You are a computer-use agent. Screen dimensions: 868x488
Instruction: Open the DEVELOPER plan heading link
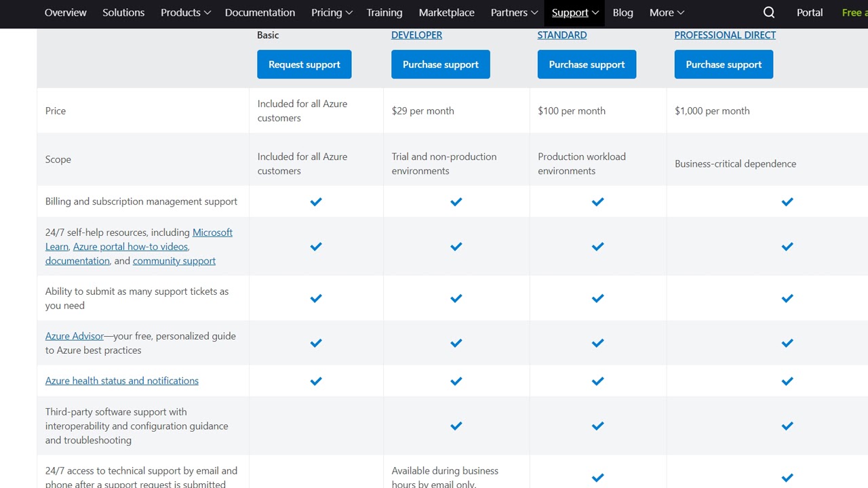click(416, 35)
